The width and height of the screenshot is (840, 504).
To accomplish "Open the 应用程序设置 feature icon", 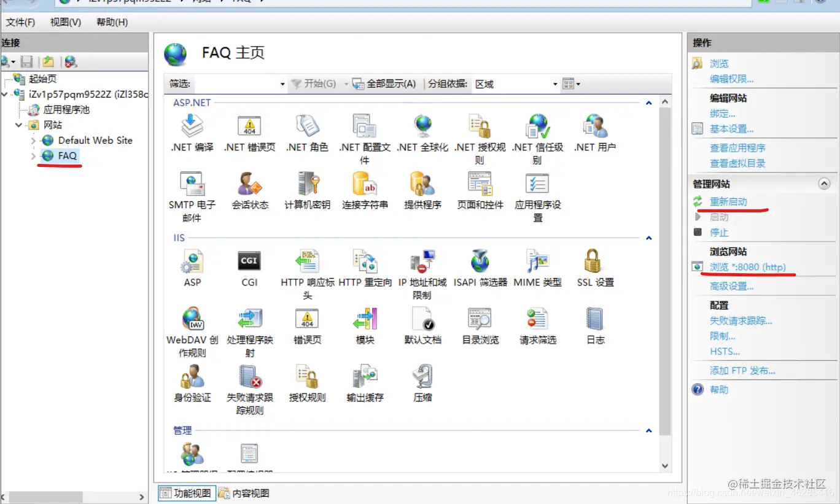I will click(x=538, y=184).
